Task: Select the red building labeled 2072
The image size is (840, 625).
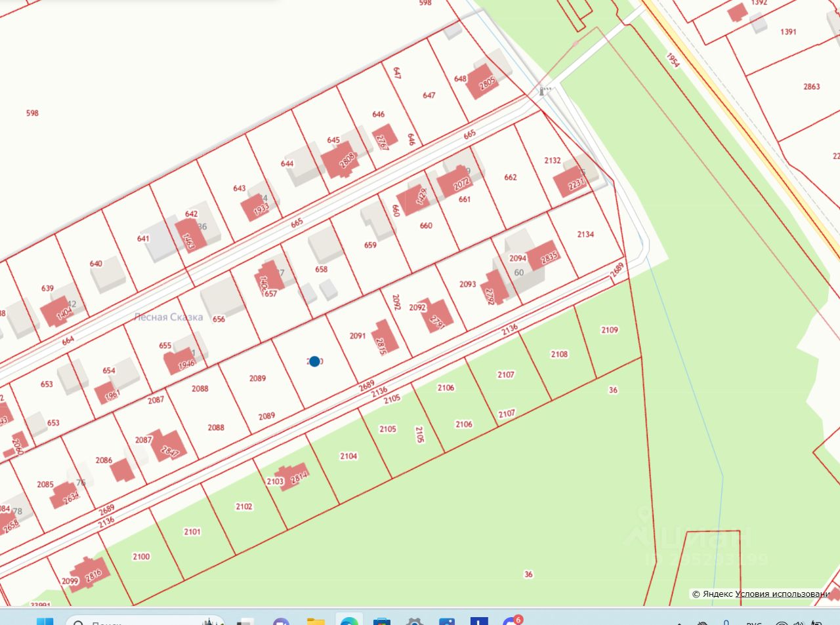Action: pyautogui.click(x=455, y=182)
